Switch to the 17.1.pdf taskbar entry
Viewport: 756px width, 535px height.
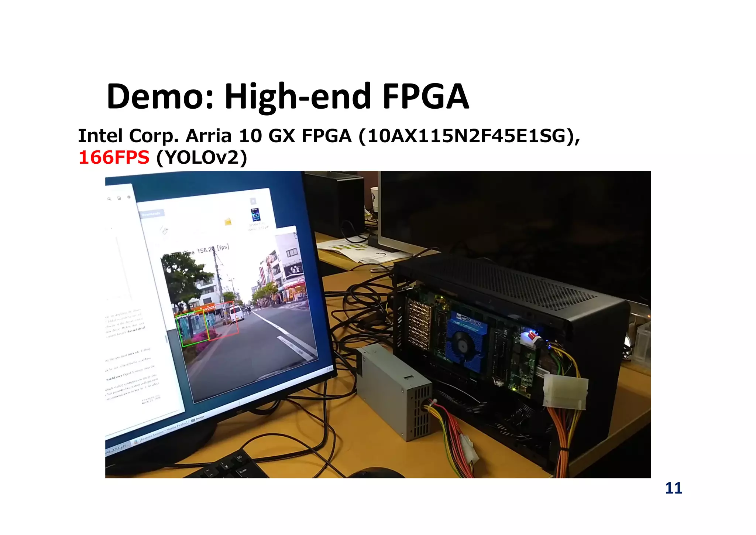click(x=117, y=449)
